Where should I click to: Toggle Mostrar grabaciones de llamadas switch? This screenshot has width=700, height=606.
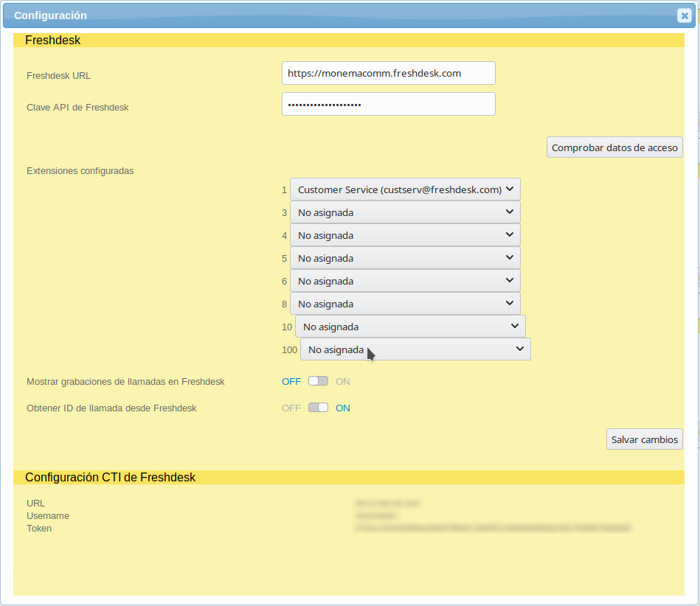click(318, 381)
